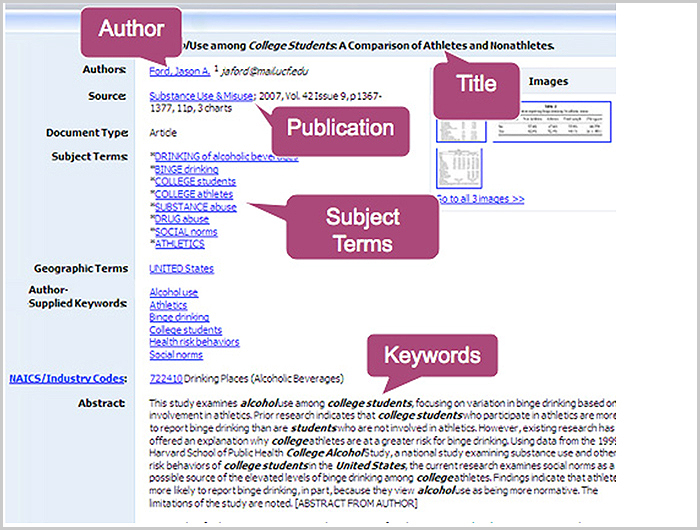Click the Alcohol use keyword link
Image resolution: width=700 pixels, height=530 pixels.
174,292
